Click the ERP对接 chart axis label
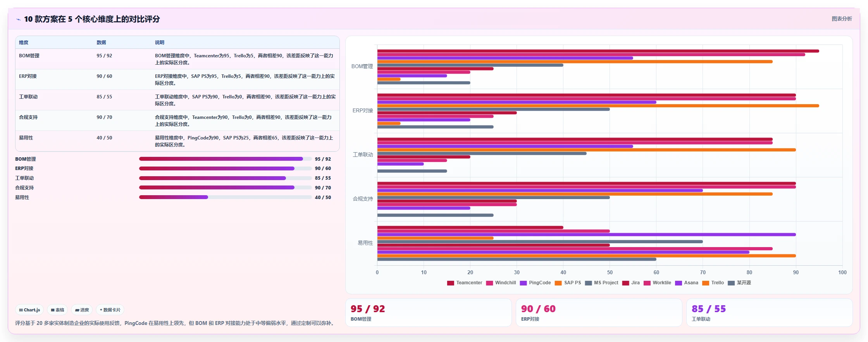The width and height of the screenshot is (868, 342). coord(363,111)
